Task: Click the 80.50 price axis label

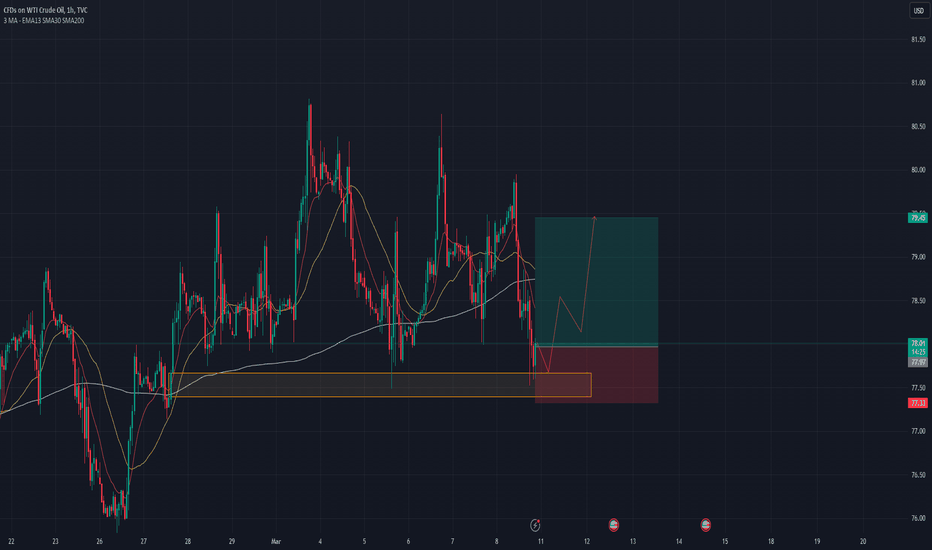Action: click(918, 126)
